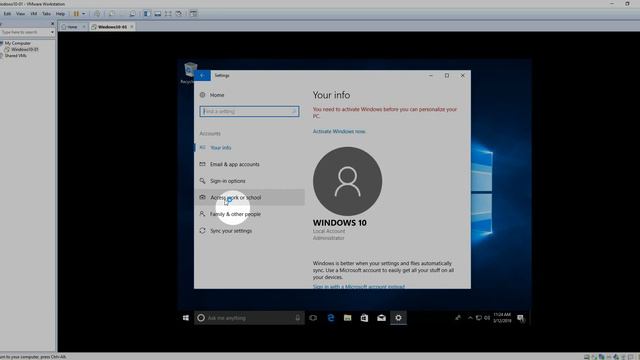Image resolution: width=640 pixels, height=360 pixels.
Task: Open Email & app accounts
Action: tap(249, 164)
